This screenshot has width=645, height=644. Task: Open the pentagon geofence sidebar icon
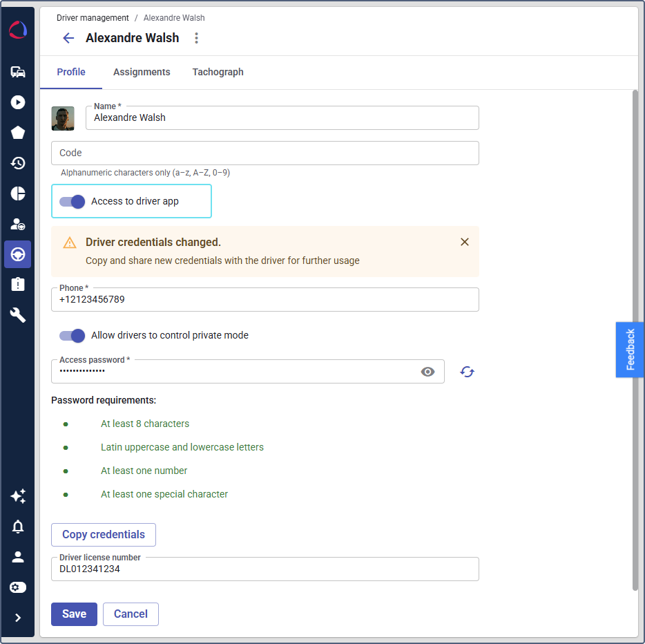[x=18, y=133]
